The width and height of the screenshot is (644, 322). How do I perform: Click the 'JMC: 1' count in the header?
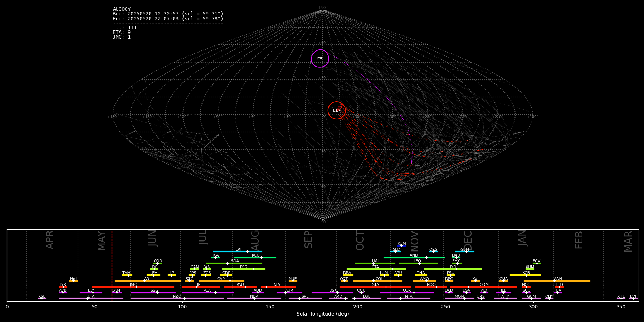point(122,37)
